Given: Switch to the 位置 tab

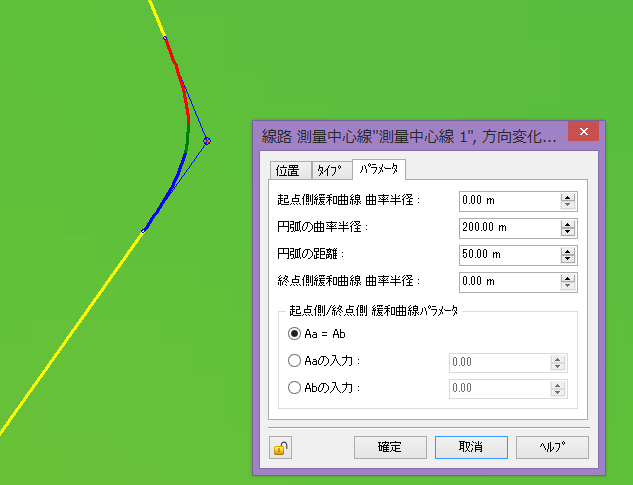Looking at the screenshot, I should click(x=290, y=170).
